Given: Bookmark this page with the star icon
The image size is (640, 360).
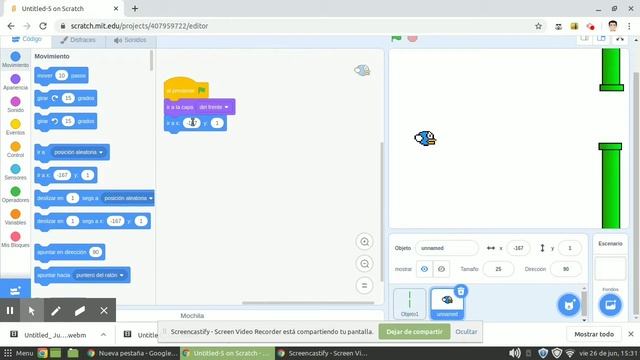Looking at the screenshot, I should point(538,26).
